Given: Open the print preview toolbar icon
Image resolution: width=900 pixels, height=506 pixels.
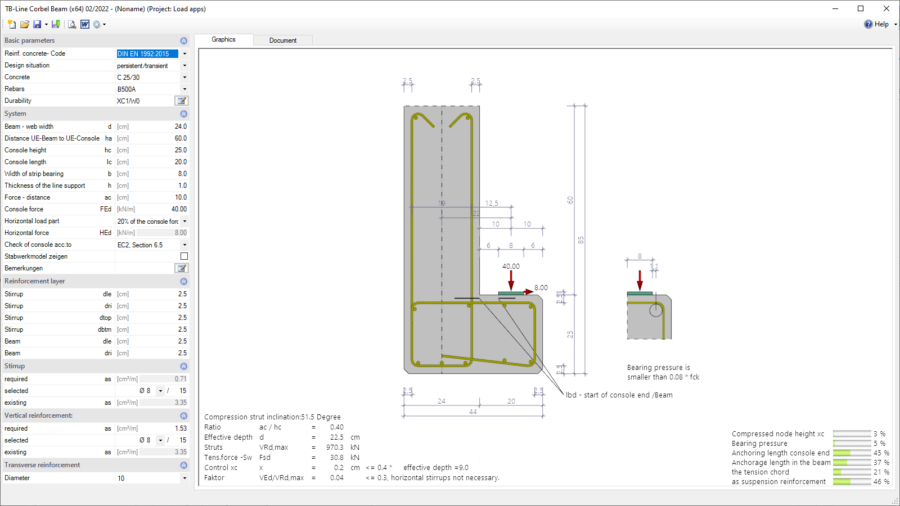Looking at the screenshot, I should pyautogui.click(x=72, y=24).
